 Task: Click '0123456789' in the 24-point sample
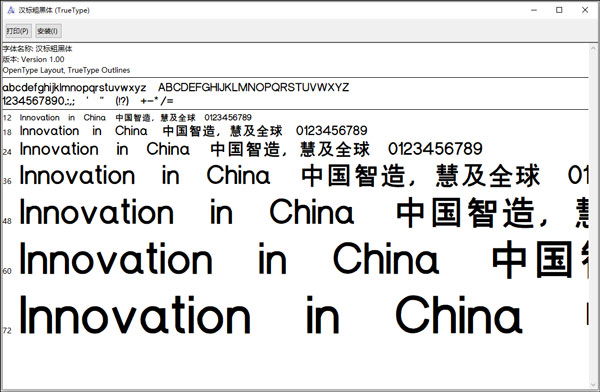pos(435,149)
